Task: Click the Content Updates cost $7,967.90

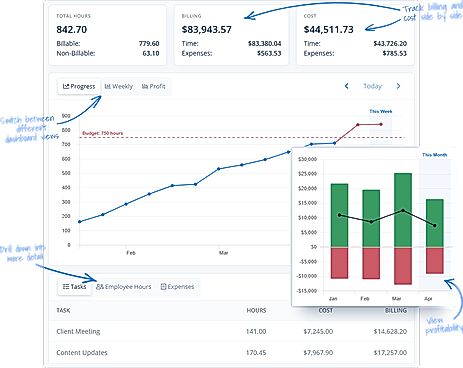Action: coord(318,353)
